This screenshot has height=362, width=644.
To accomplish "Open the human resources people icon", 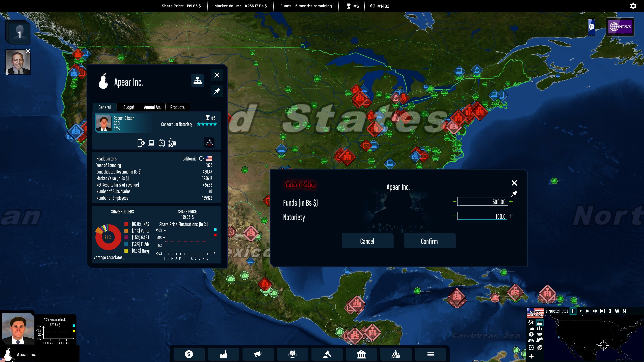I will coord(292,354).
